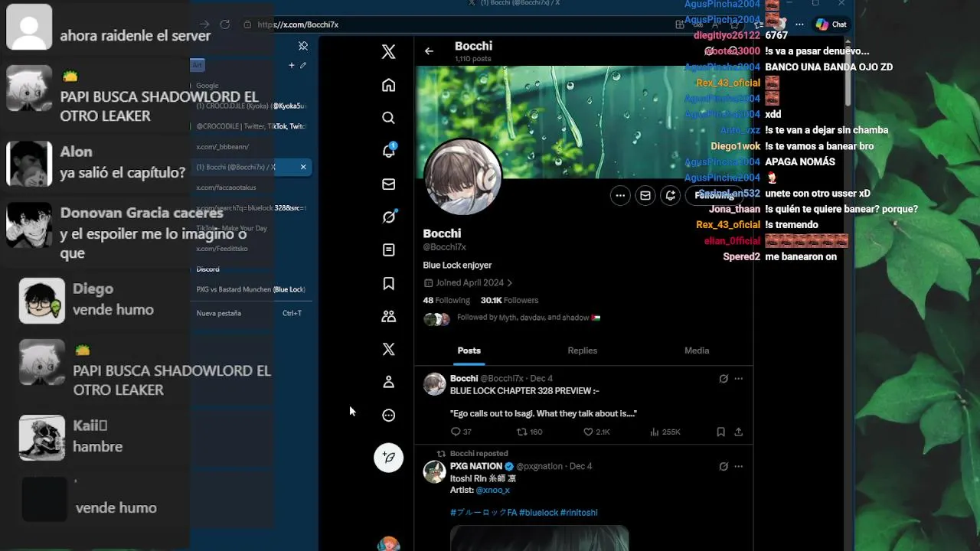Viewport: 980px width, 551px height.
Task: Message Bocchi via profile envelope button
Action: (x=645, y=195)
